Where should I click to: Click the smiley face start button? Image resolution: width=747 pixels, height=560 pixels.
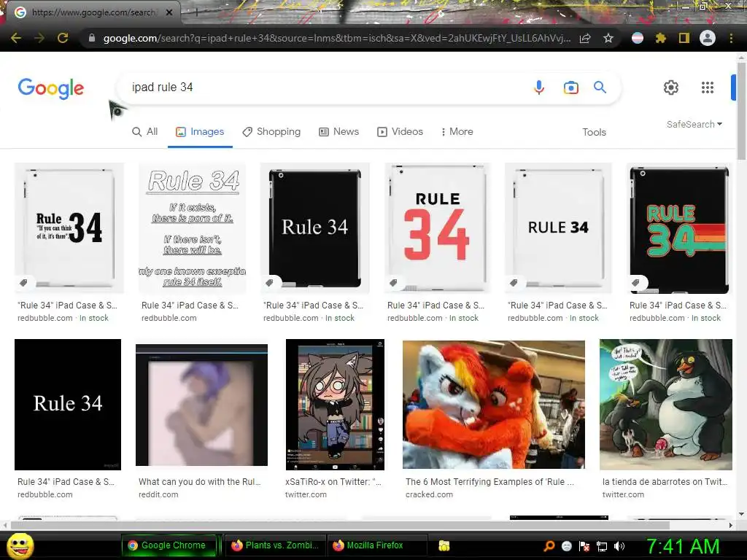coord(20,546)
